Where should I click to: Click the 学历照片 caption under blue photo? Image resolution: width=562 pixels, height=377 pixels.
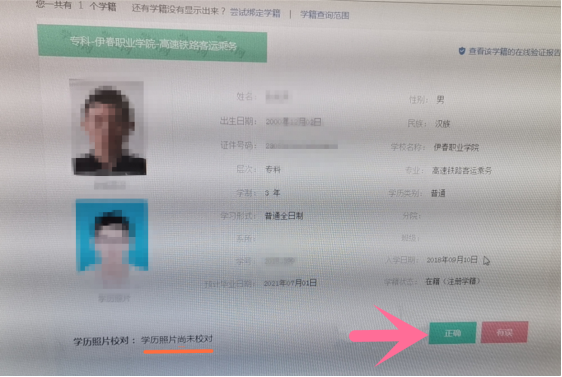pyautogui.click(x=114, y=298)
